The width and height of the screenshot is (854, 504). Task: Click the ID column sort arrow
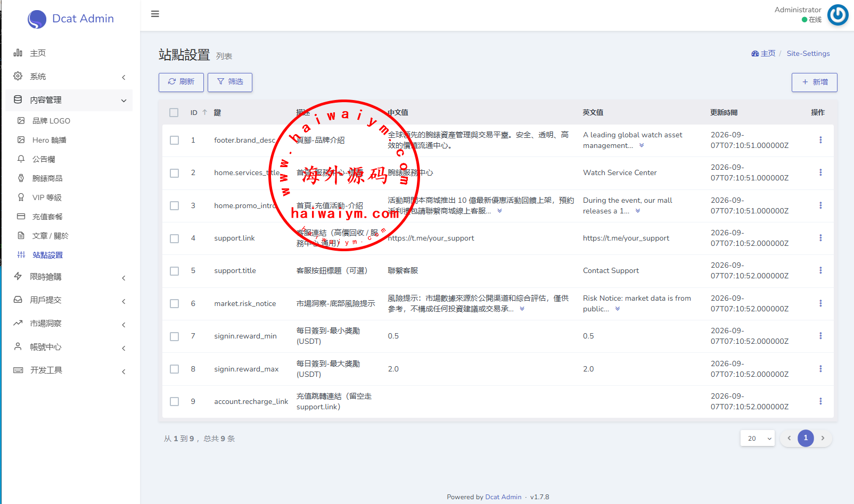pos(204,112)
